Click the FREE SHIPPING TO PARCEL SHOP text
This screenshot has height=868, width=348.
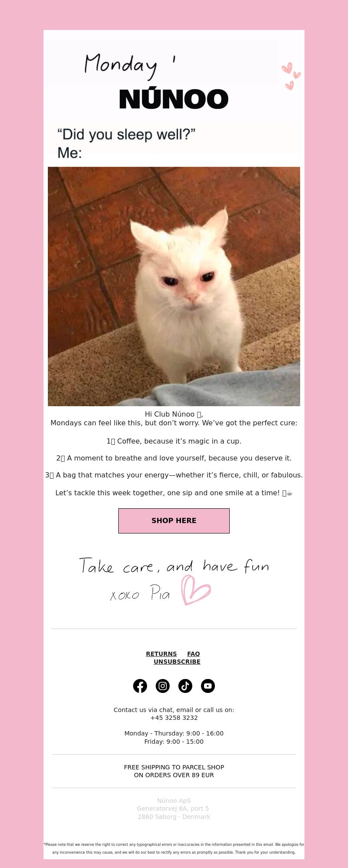(x=174, y=767)
